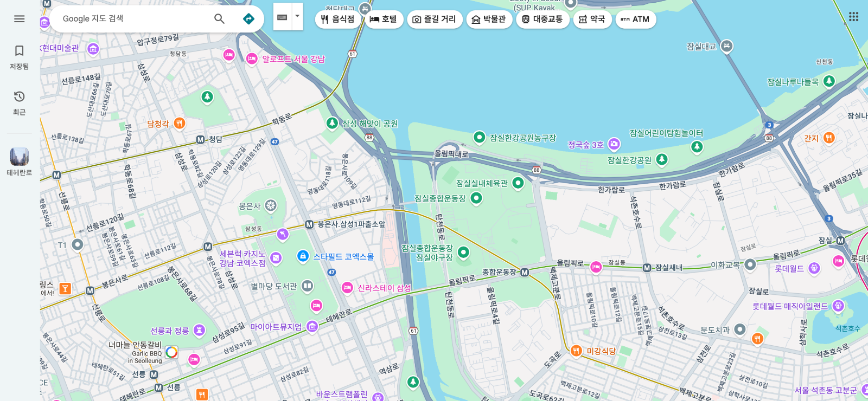The width and height of the screenshot is (868, 401).
Task: Click the magnifier search icon
Action: pyautogui.click(x=219, y=19)
